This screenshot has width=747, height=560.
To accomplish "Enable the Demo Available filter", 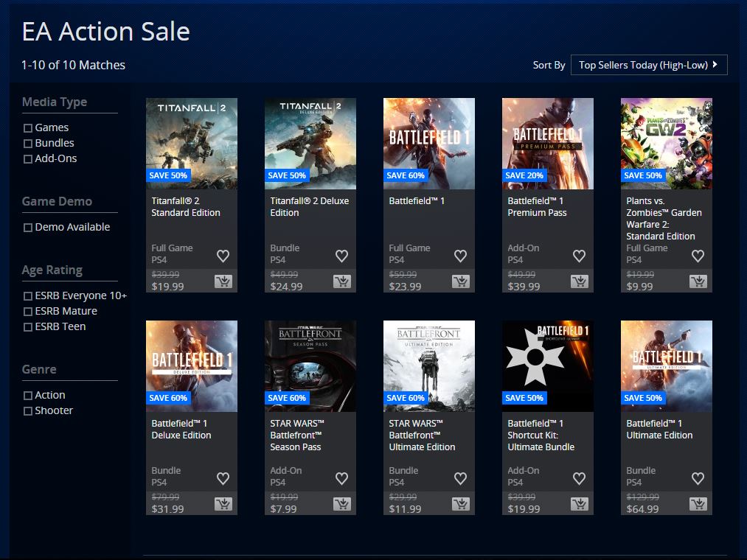I will tap(28, 228).
